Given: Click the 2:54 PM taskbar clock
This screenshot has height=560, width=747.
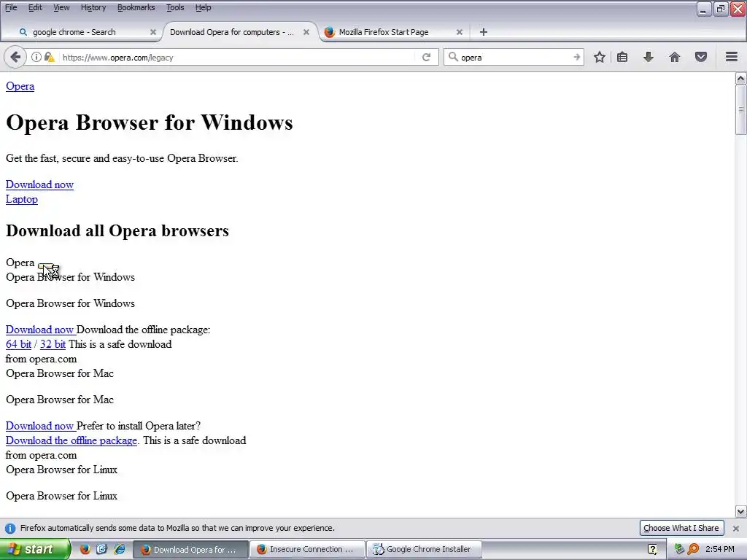Looking at the screenshot, I should [720, 549].
